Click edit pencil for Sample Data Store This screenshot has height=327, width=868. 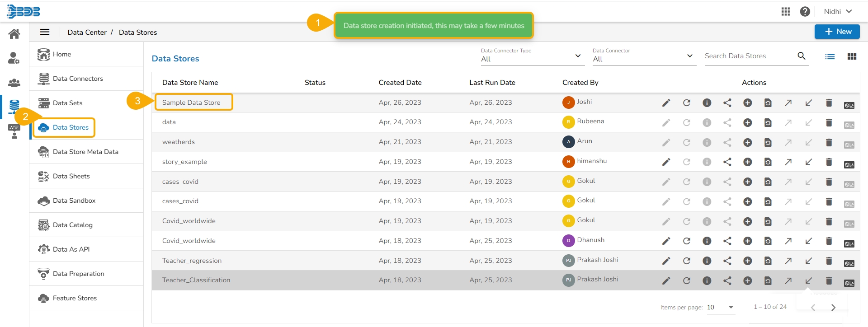(x=666, y=103)
